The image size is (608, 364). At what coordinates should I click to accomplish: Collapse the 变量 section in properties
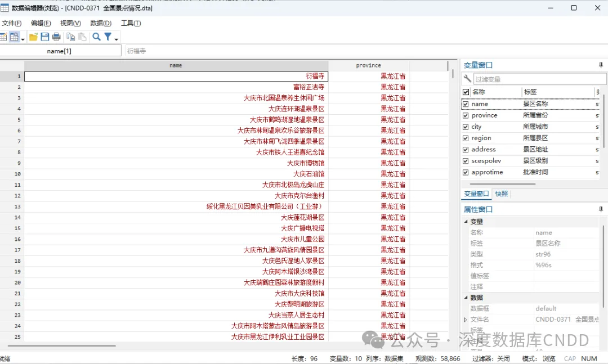(465, 222)
